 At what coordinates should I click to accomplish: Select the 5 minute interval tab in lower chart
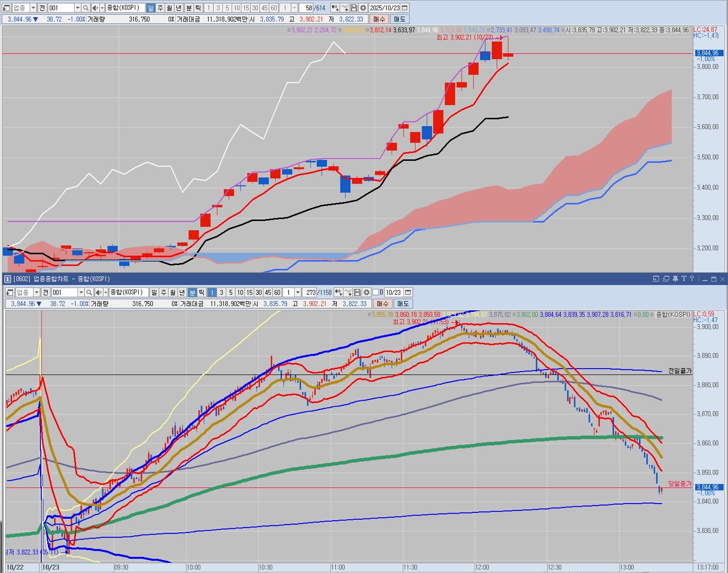pos(231,292)
